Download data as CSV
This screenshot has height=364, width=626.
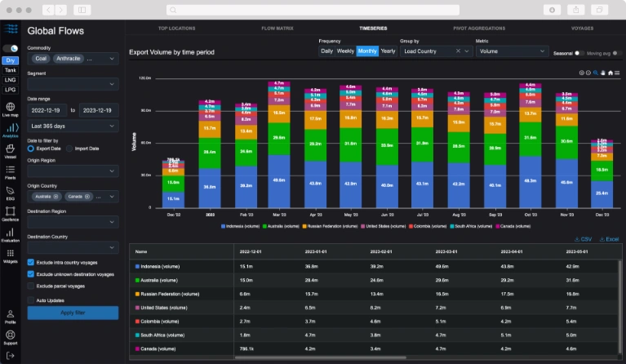[x=583, y=239]
